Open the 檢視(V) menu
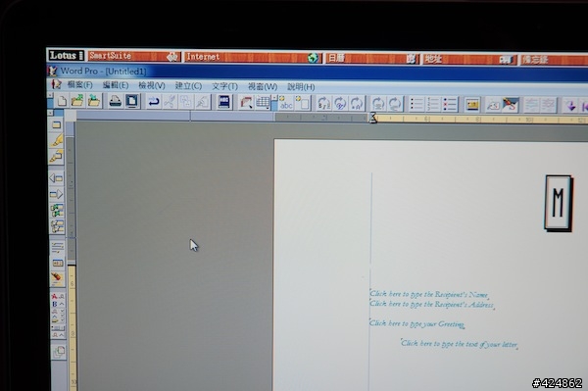 pos(152,85)
